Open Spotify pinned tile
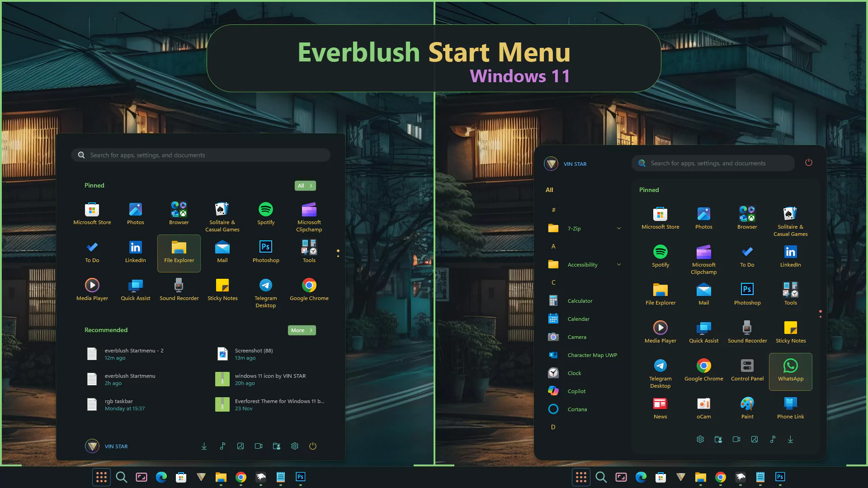The width and height of the screenshot is (868, 488). click(266, 212)
